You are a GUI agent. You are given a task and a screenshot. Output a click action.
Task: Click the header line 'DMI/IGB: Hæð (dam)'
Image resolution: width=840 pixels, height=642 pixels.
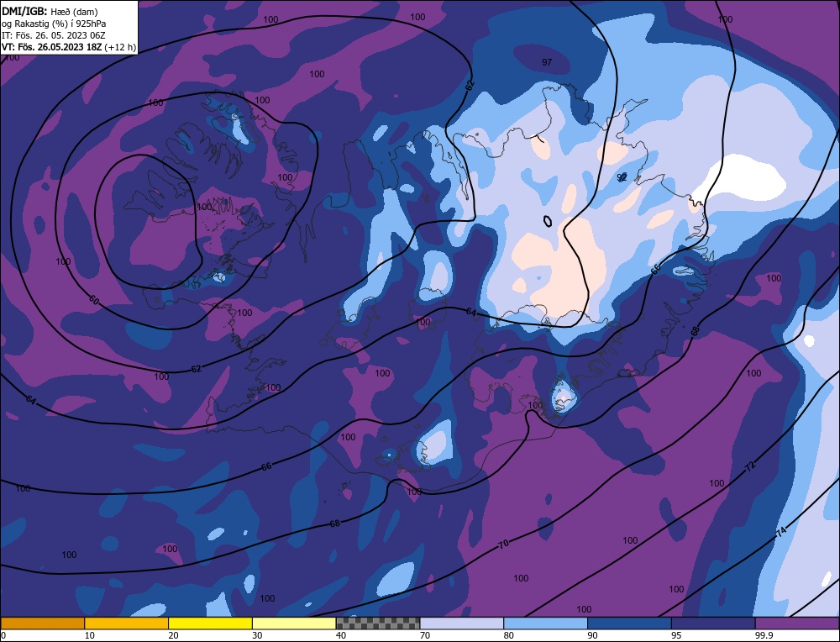pos(50,11)
